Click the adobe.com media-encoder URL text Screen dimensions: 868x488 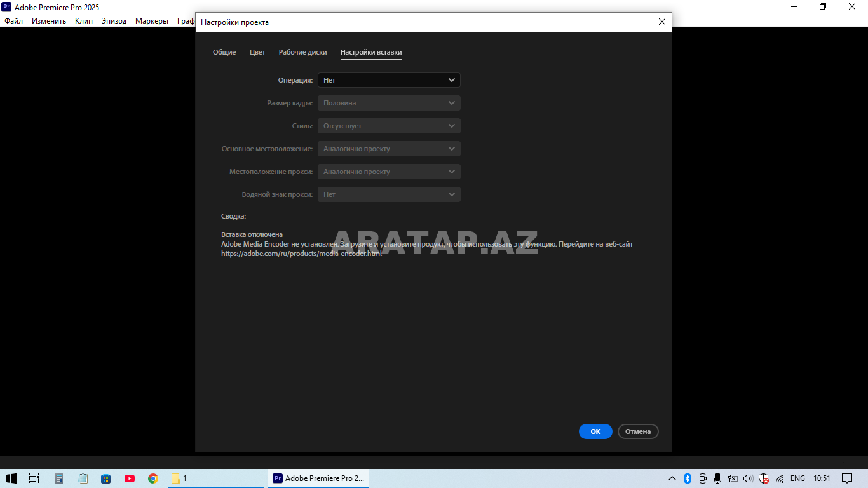[x=302, y=254]
